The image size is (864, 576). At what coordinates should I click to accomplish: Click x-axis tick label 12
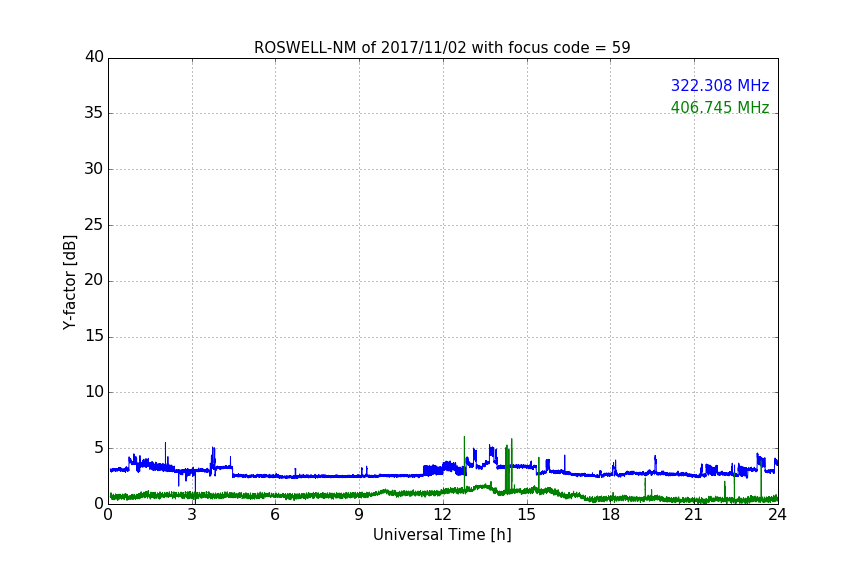tap(443, 515)
